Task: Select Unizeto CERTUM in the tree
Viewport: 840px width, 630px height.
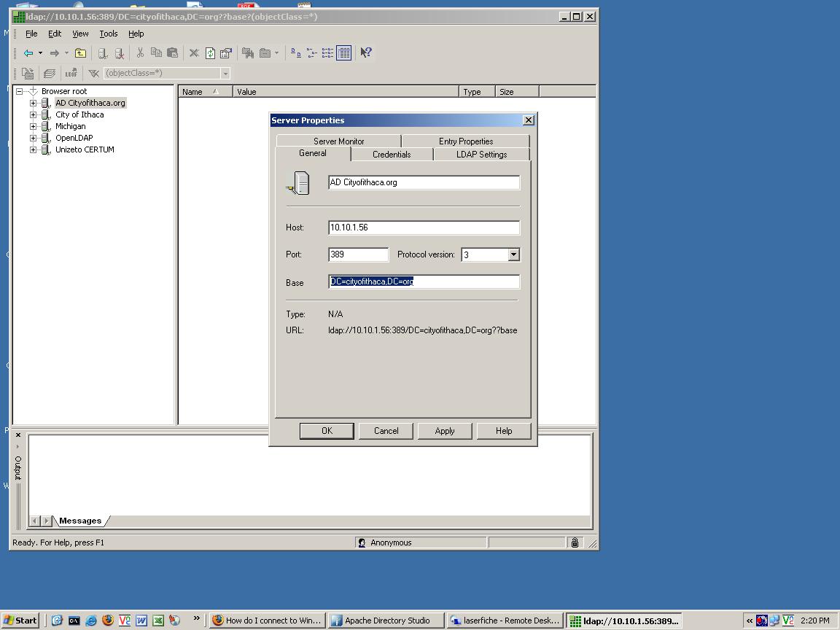Action: pyautogui.click(x=85, y=149)
